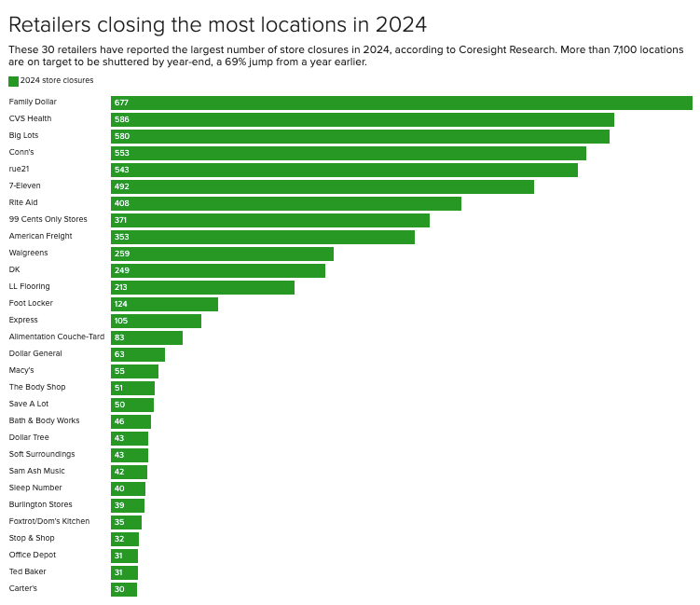The image size is (700, 605).
Task: Click the 7-Eleven bar showing 492
Action: [x=323, y=186]
